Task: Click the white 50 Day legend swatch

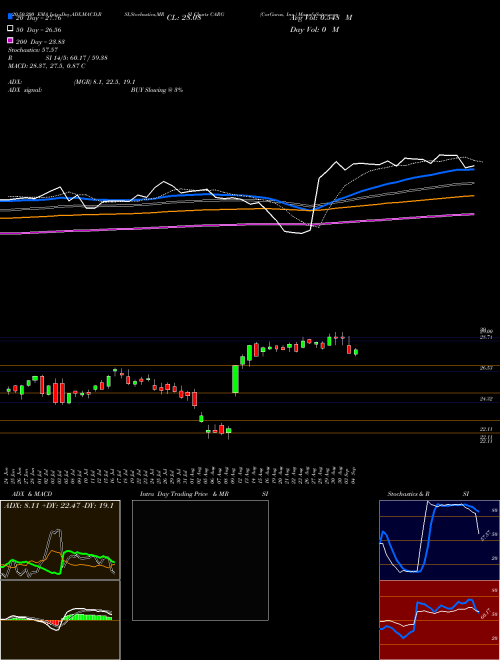Action: (10, 29)
